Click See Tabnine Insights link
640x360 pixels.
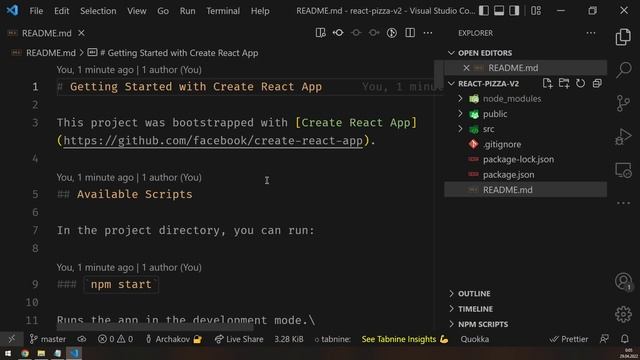point(404,339)
